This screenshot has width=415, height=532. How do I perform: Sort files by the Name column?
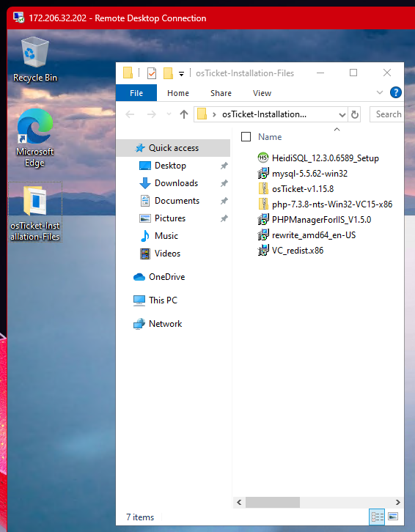pos(270,137)
